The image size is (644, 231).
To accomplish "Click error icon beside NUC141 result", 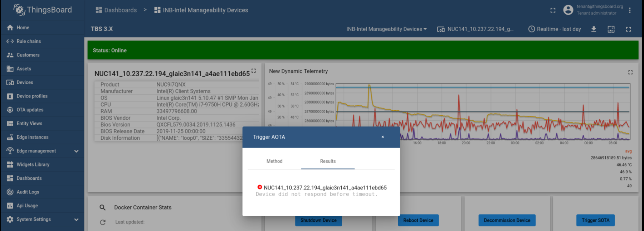I will (260, 187).
